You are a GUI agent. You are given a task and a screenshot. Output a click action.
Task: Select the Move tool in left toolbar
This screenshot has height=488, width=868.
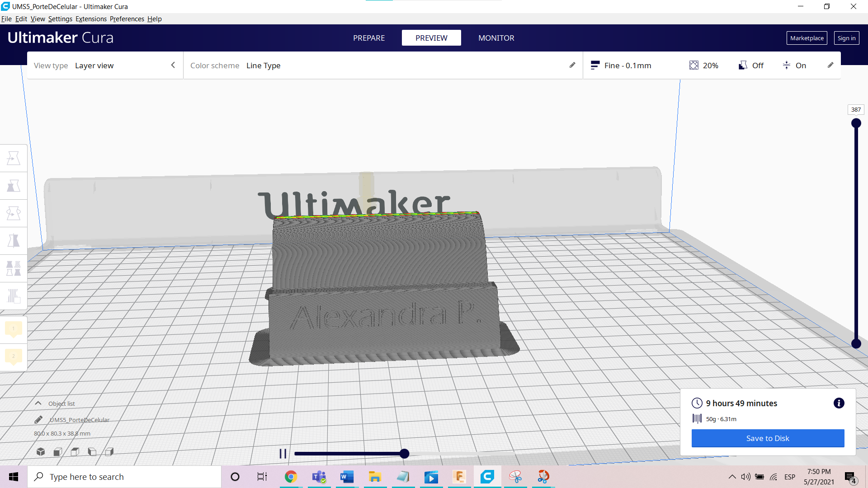coord(14,158)
